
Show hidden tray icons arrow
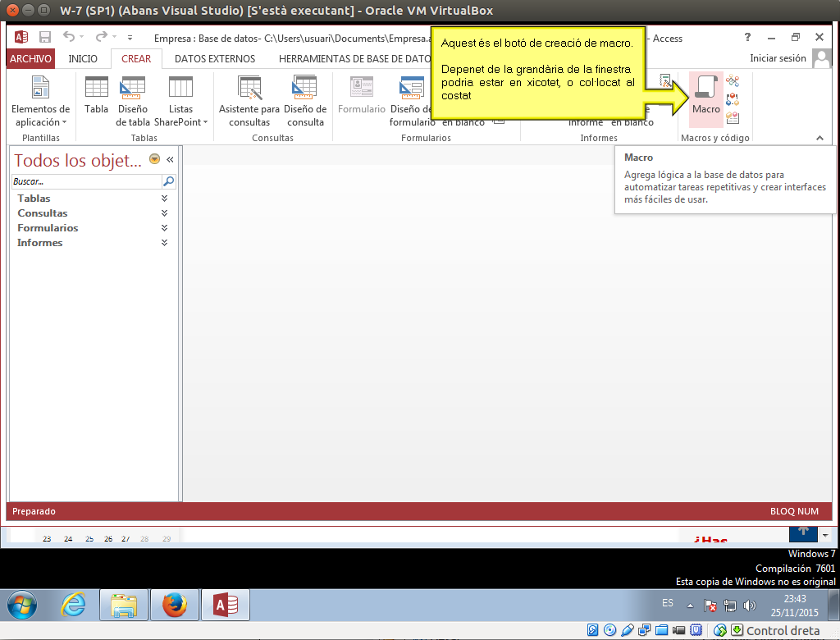click(x=690, y=606)
